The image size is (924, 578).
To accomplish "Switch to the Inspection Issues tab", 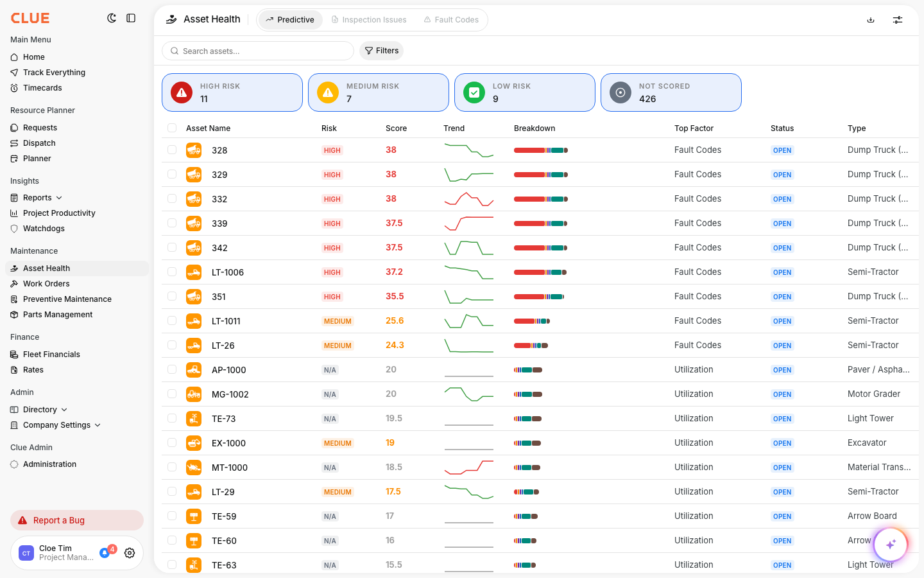I will (369, 20).
